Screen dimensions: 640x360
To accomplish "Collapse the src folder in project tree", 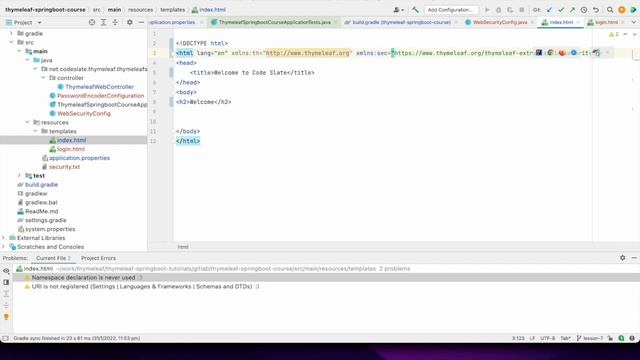I will tap(11, 42).
